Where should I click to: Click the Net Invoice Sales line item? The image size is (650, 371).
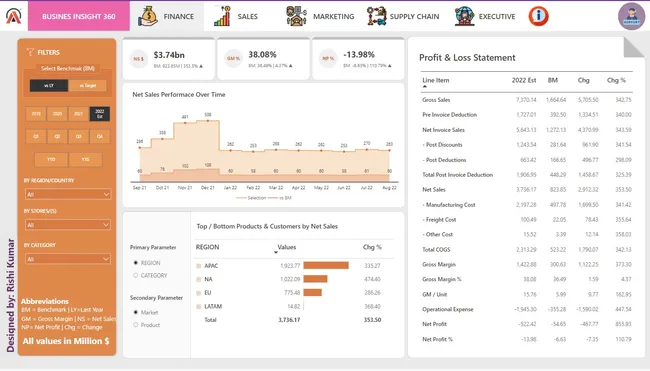pos(443,130)
